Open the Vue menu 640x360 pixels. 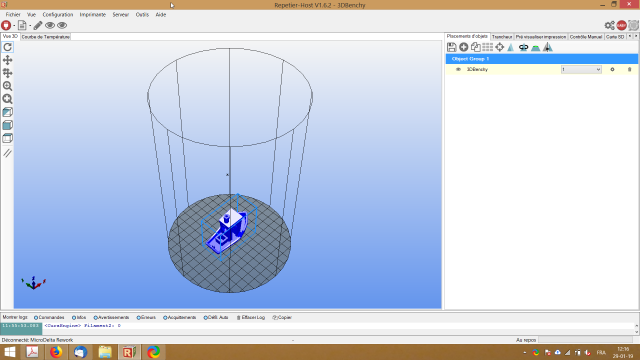click(31, 15)
